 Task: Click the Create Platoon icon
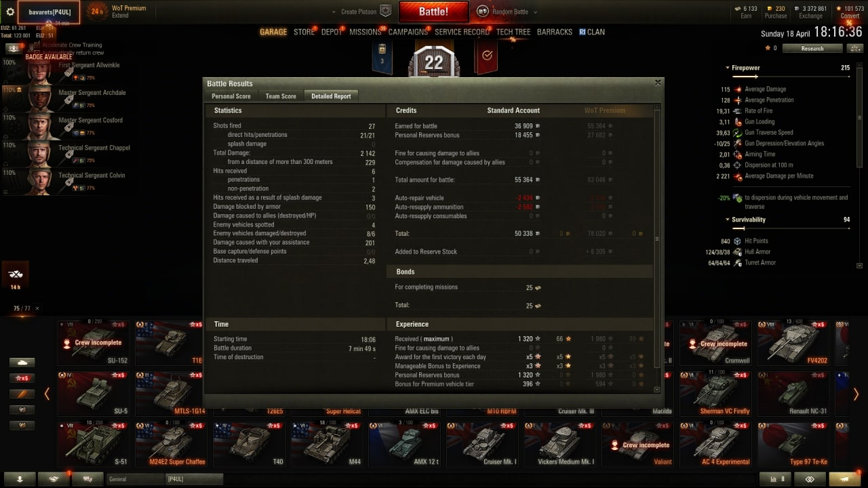pyautogui.click(x=385, y=11)
